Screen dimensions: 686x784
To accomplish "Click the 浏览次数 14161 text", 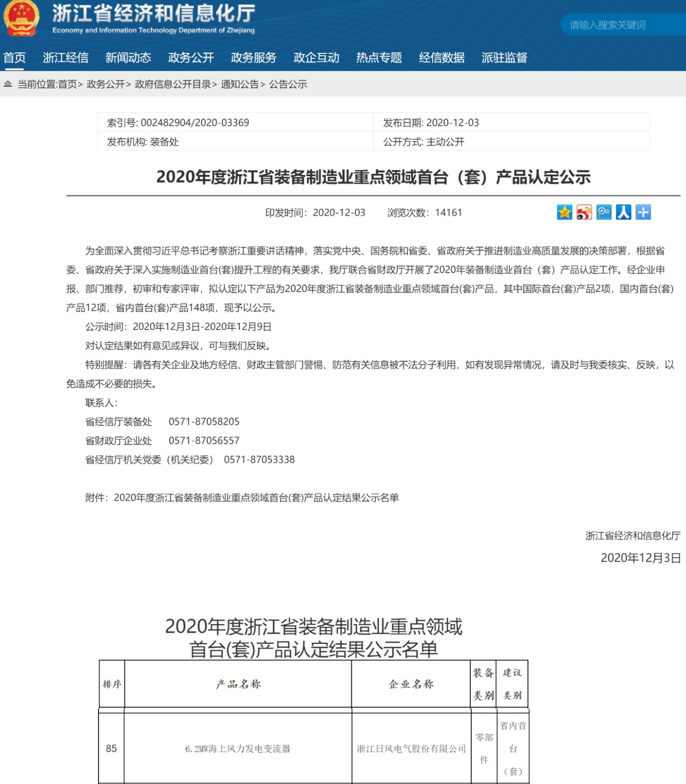I will point(425,213).
